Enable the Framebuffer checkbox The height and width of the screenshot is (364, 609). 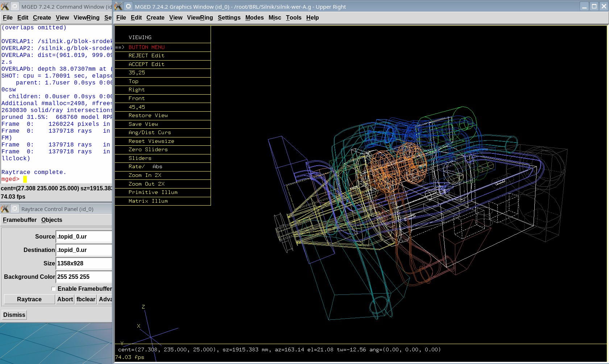pos(54,289)
